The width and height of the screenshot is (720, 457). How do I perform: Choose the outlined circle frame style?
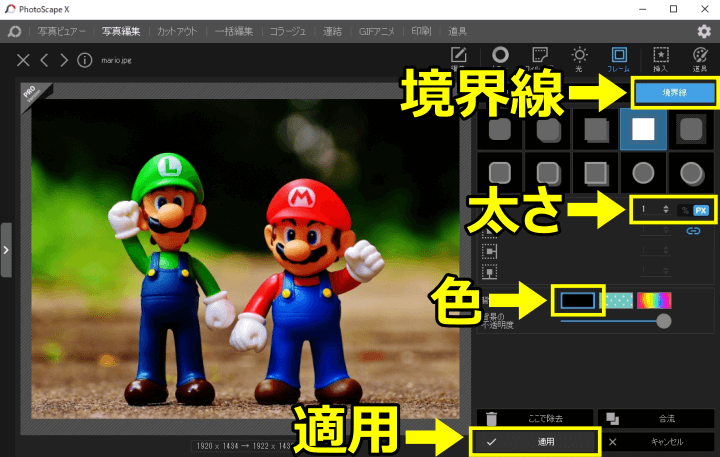pos(643,173)
